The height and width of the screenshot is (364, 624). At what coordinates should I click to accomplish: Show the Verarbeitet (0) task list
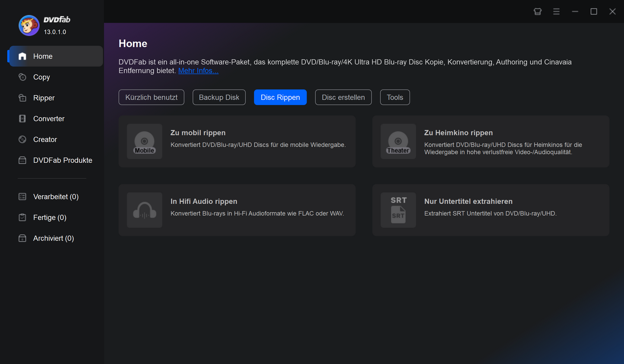pyautogui.click(x=55, y=197)
